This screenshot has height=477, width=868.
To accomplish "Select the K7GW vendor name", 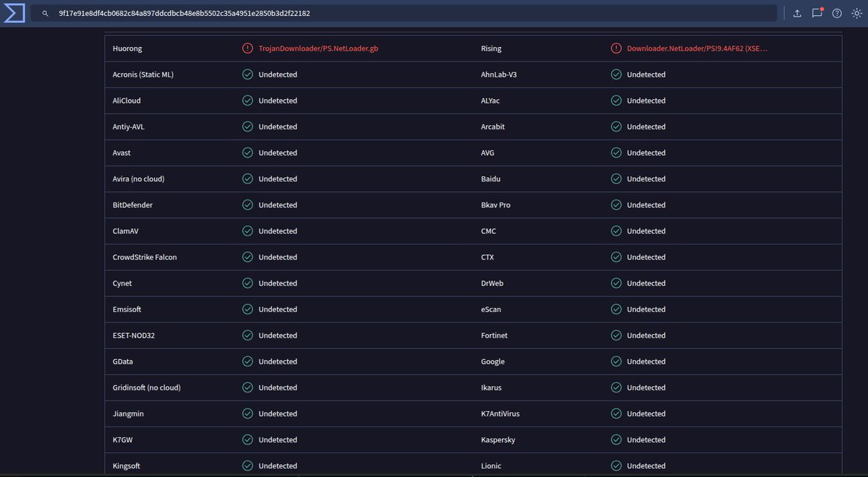I will coord(123,439).
